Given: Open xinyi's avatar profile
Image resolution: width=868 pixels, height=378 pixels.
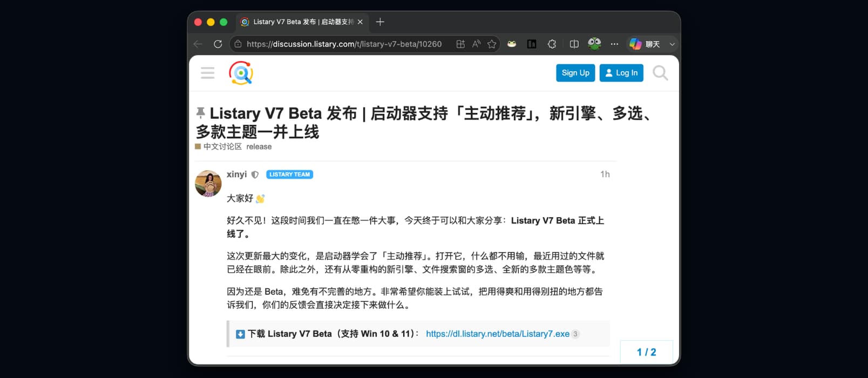Looking at the screenshot, I should pyautogui.click(x=208, y=184).
